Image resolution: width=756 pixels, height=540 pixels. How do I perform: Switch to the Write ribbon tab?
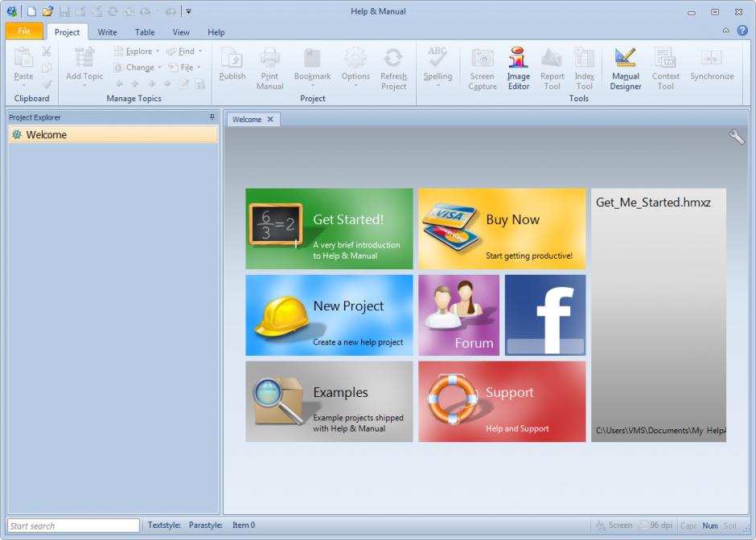click(x=107, y=32)
